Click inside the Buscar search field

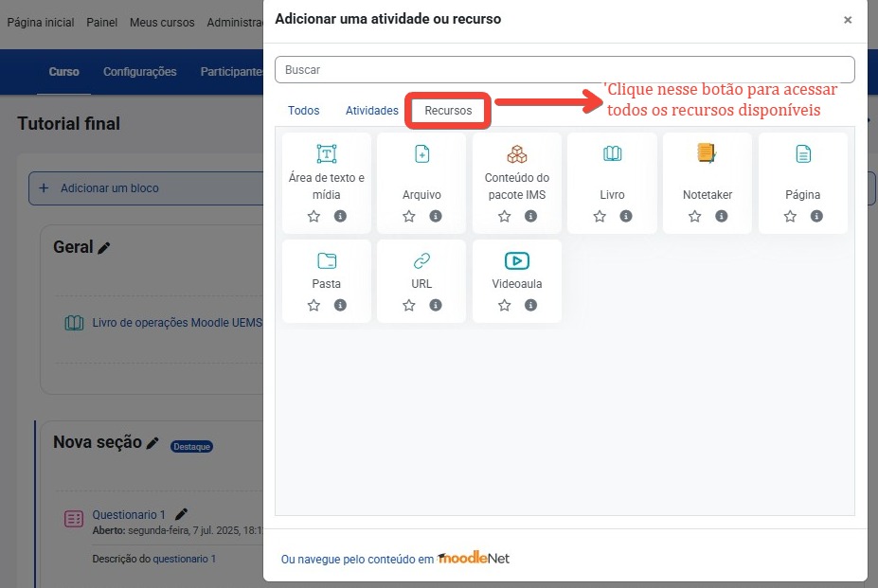[x=564, y=70]
